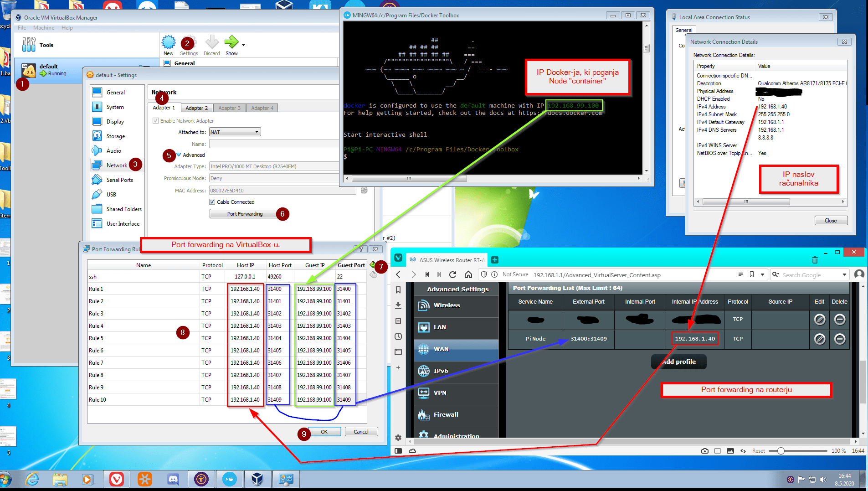
Task: Toggle Enable Network Adapter checkbox
Action: coord(156,121)
